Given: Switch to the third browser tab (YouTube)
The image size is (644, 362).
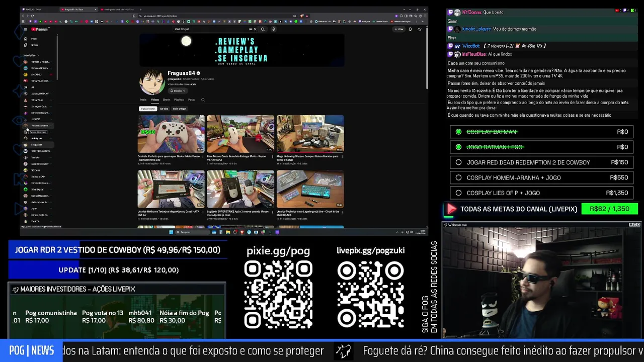Looking at the screenshot, I should pos(118,10).
